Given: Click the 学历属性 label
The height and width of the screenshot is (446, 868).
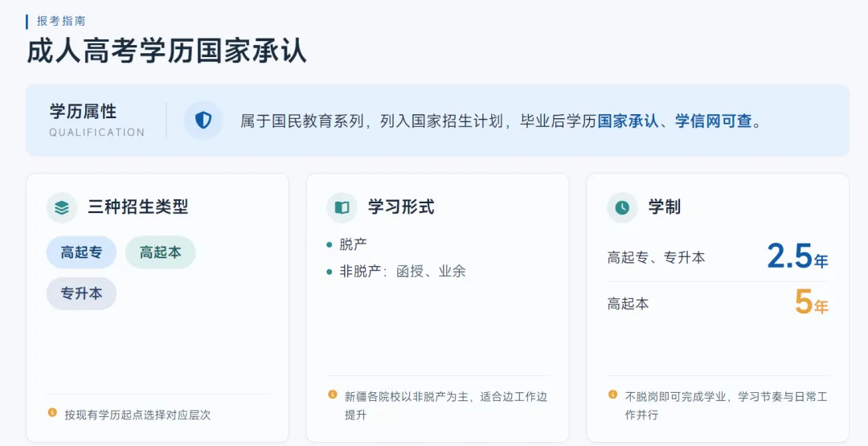Looking at the screenshot, I should pyautogui.click(x=83, y=111).
